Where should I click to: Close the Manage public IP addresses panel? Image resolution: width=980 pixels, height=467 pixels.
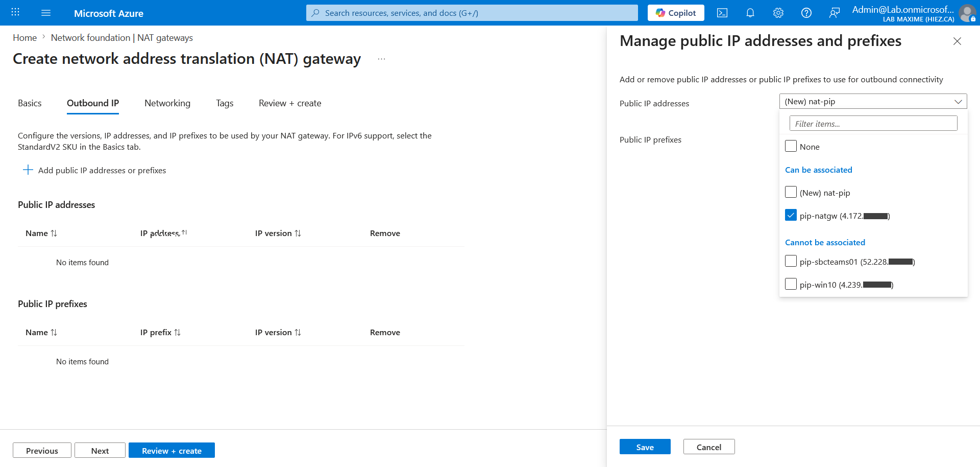click(957, 41)
